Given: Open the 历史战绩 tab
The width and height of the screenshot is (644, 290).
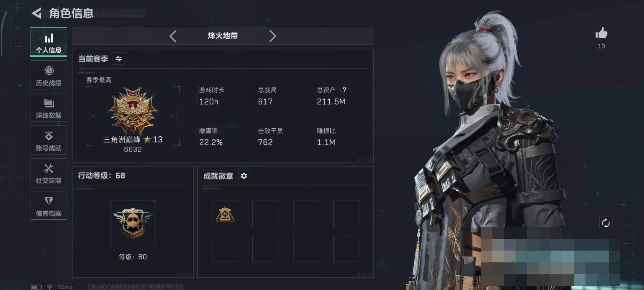Looking at the screenshot, I should (49, 75).
